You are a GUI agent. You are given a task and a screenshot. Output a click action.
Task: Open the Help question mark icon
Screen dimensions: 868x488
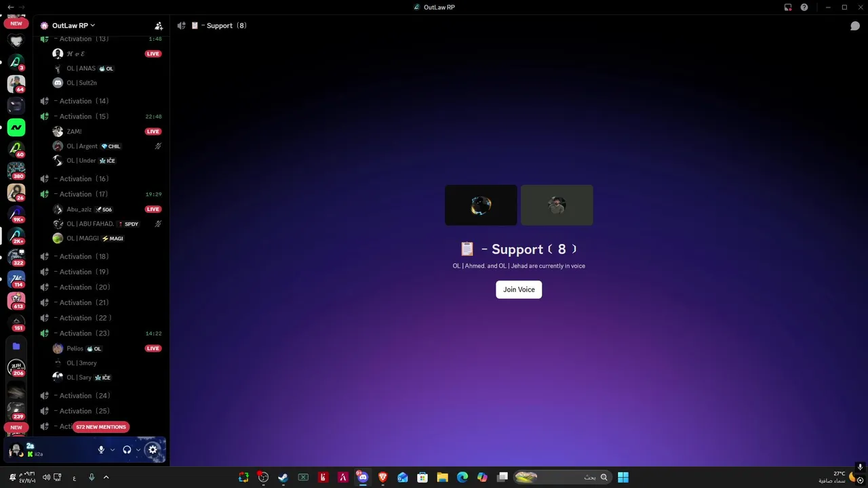pyautogui.click(x=804, y=7)
